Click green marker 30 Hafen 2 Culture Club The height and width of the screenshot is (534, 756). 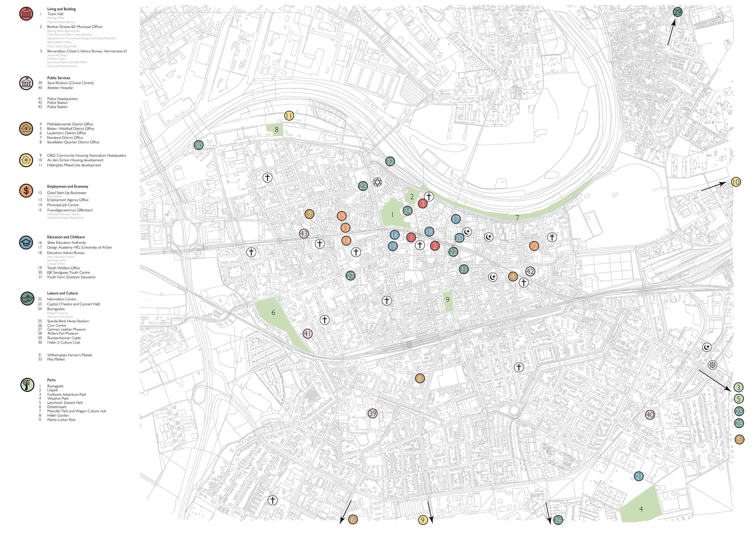click(x=198, y=145)
